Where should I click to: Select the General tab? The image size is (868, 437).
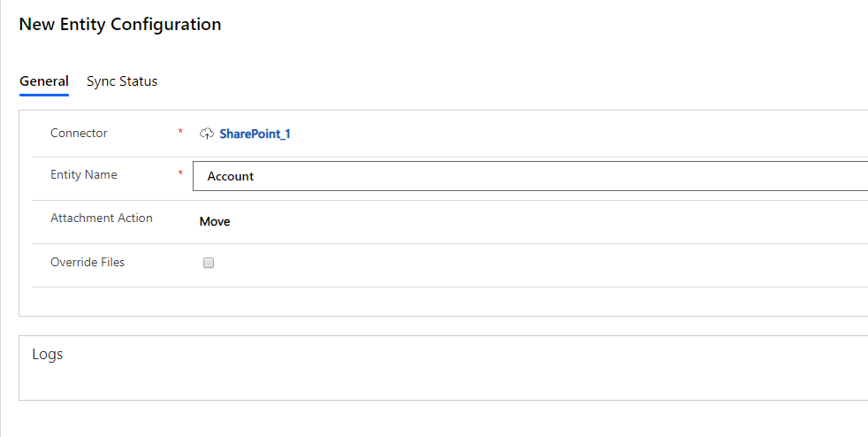[43, 80]
